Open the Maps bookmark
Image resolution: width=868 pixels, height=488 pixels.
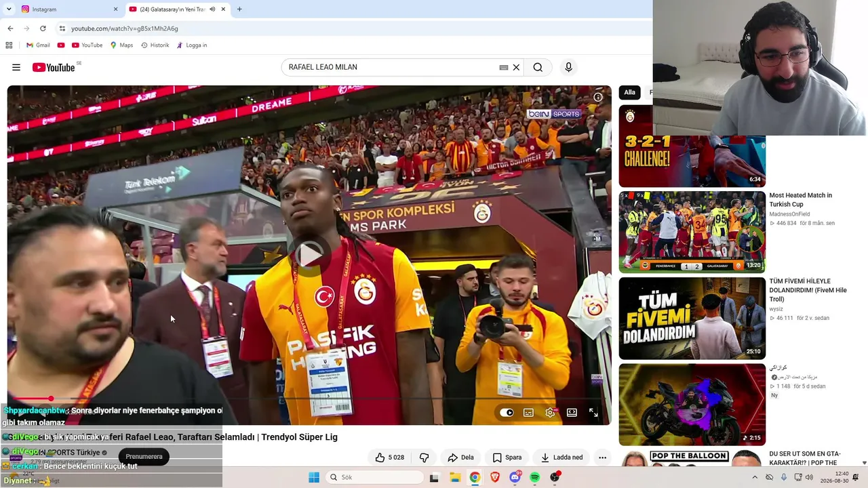[121, 45]
